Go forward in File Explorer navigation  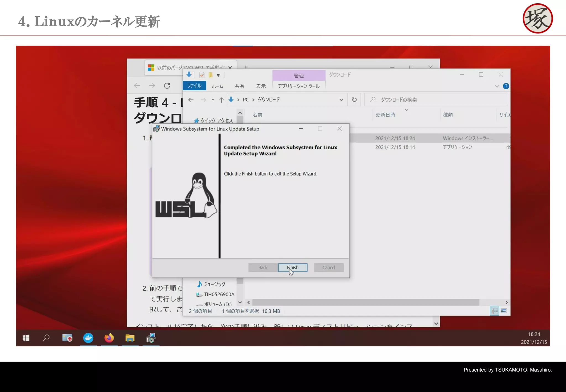[203, 100]
